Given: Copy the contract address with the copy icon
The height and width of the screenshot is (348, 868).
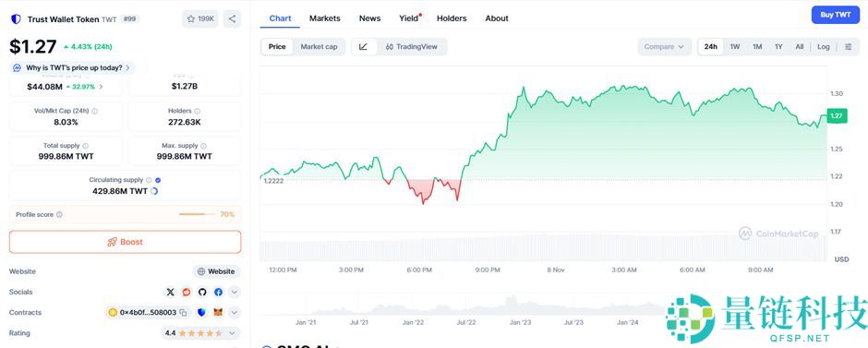Looking at the screenshot, I should 183,313.
